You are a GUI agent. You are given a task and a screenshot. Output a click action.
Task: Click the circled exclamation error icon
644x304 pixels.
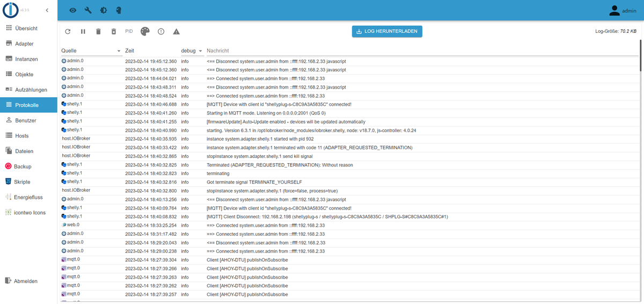pos(161,32)
